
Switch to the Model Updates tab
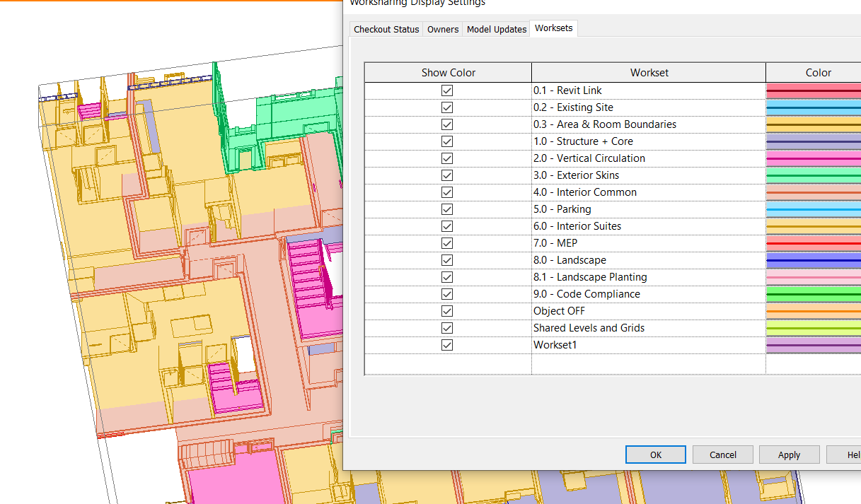pyautogui.click(x=496, y=29)
